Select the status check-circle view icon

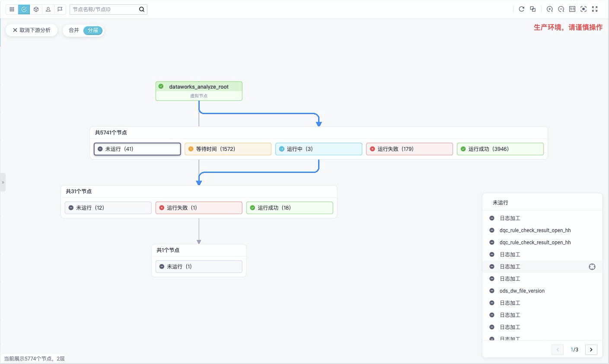[x=24, y=9]
